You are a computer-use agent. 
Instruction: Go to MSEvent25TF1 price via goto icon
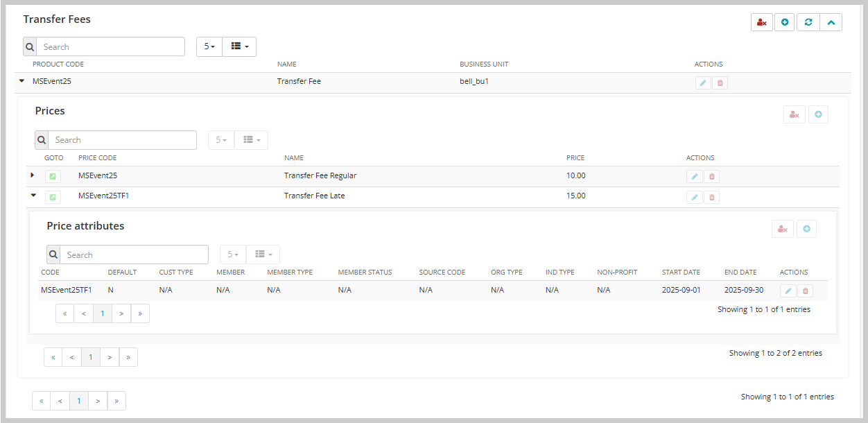pyautogui.click(x=53, y=198)
